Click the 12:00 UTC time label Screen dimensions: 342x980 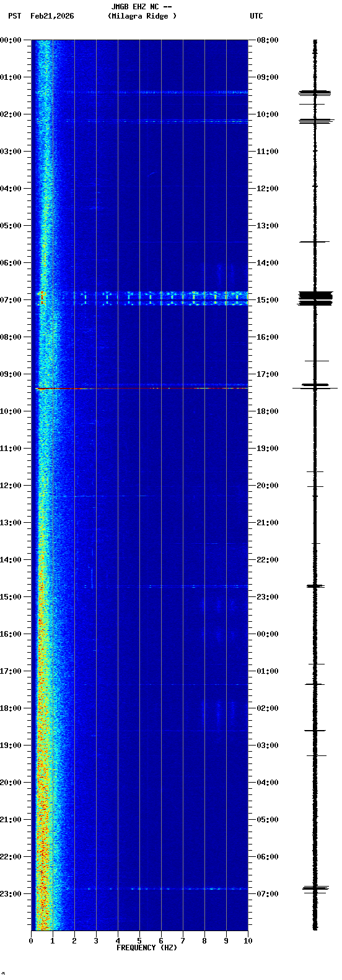(x=268, y=189)
